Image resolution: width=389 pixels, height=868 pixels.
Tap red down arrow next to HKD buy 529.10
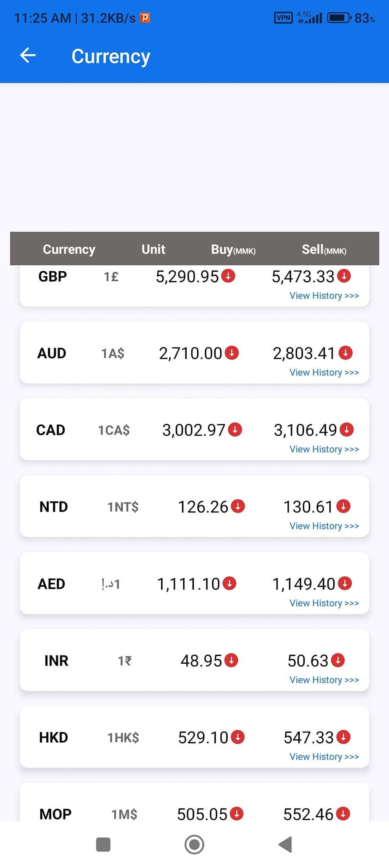238,737
